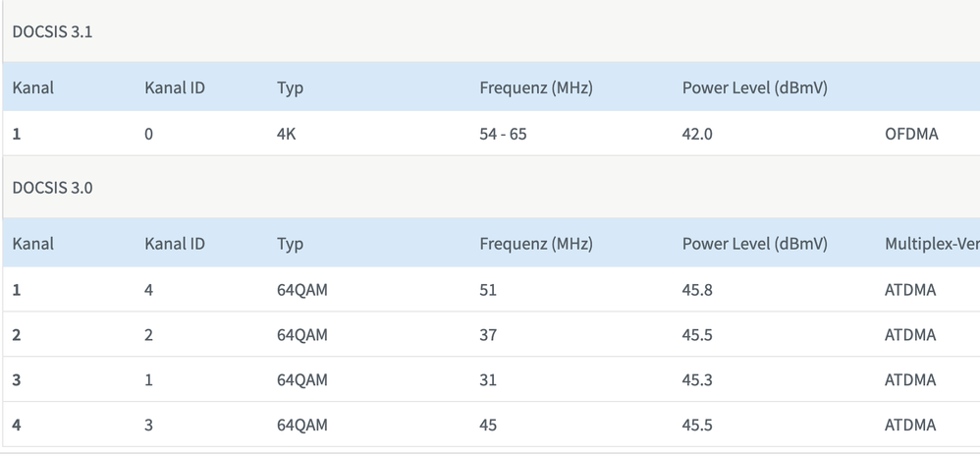Select frequency value 31 in DOCSIS 3.0 table
This screenshot has height=457, width=980.
click(488, 380)
